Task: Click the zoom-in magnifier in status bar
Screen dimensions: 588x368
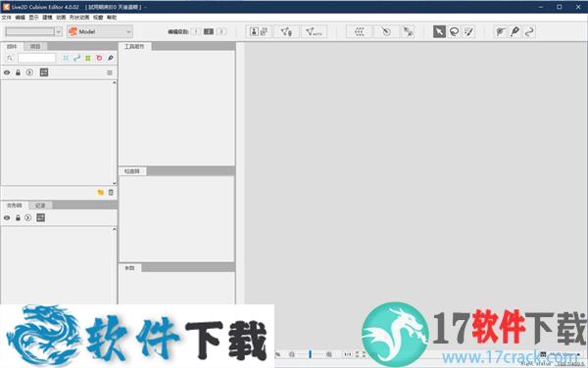Action: (x=329, y=354)
